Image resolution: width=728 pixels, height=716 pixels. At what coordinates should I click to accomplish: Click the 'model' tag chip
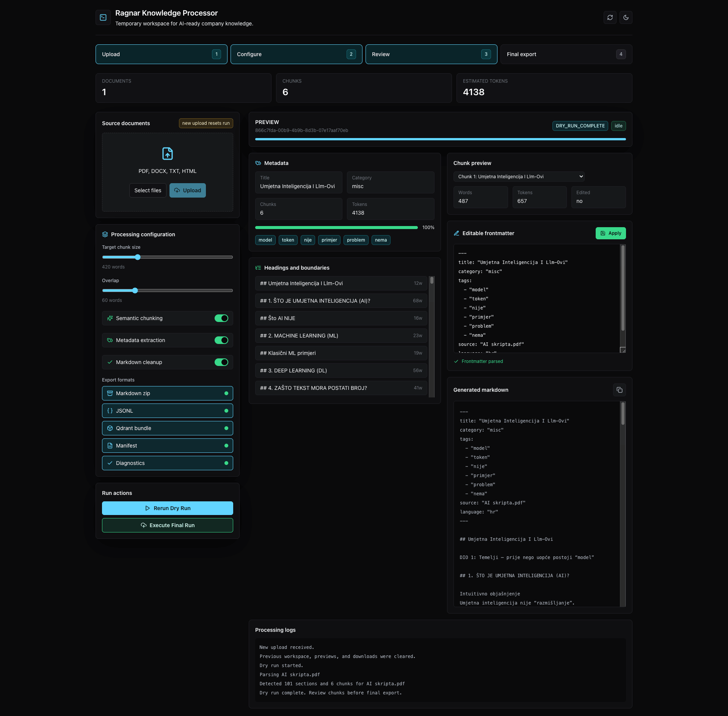click(265, 240)
